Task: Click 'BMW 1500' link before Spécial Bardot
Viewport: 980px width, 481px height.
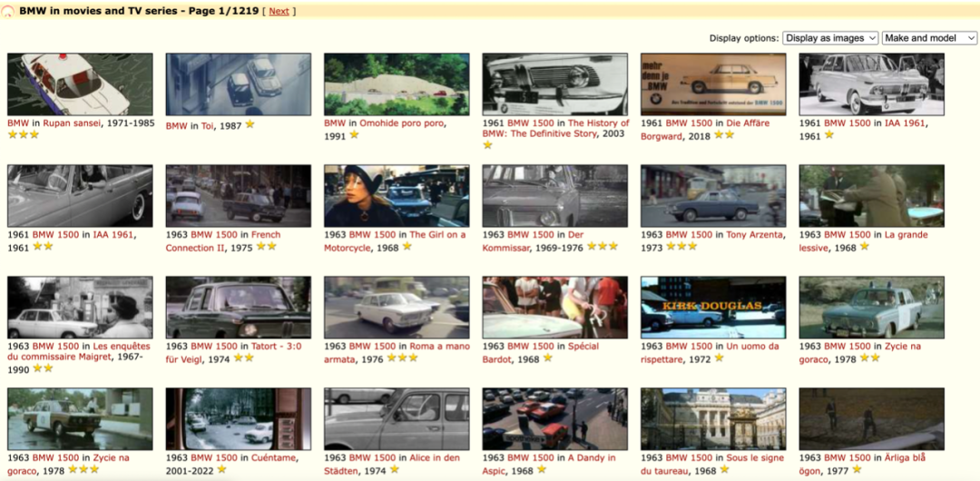Action: coord(531,346)
